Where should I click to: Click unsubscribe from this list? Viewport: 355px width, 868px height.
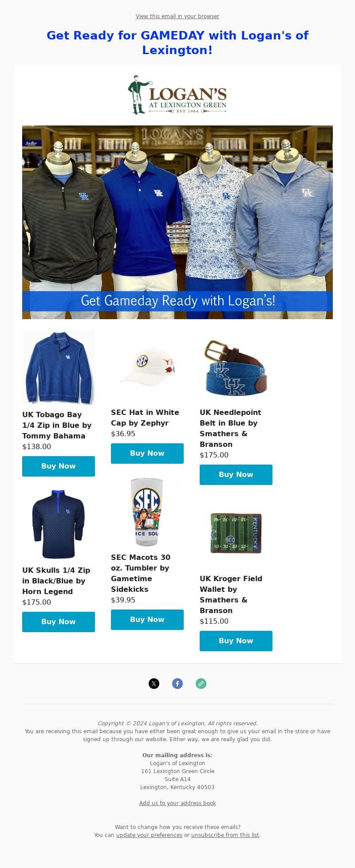225,835
